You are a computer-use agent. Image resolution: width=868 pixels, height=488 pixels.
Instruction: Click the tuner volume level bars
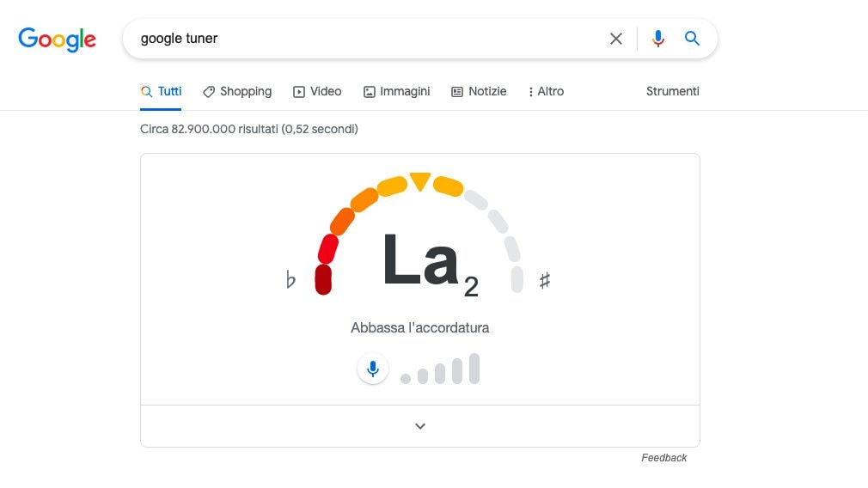tap(440, 369)
